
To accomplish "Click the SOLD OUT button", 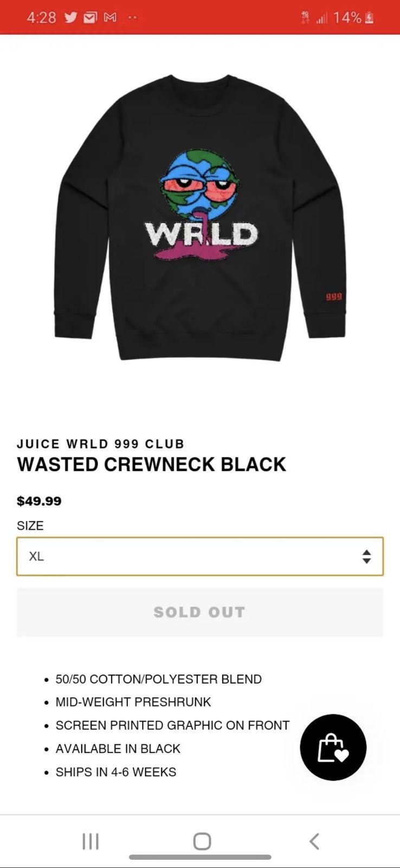I will 200,612.
